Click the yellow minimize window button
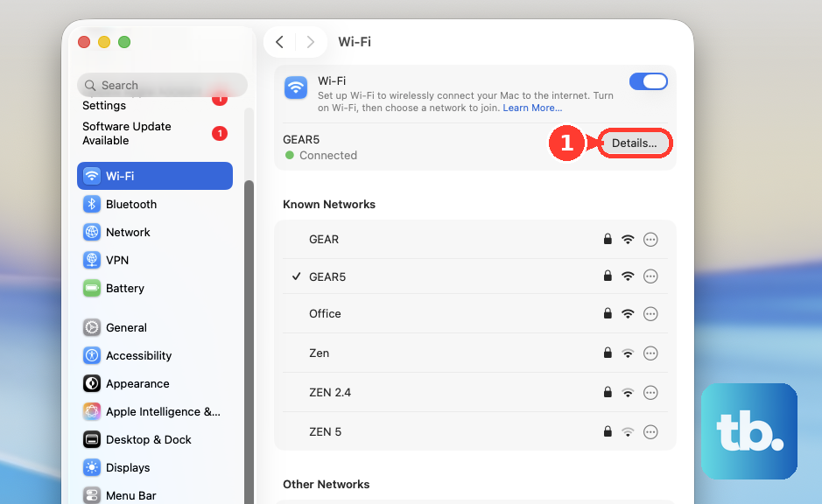822x504 pixels. pyautogui.click(x=104, y=42)
